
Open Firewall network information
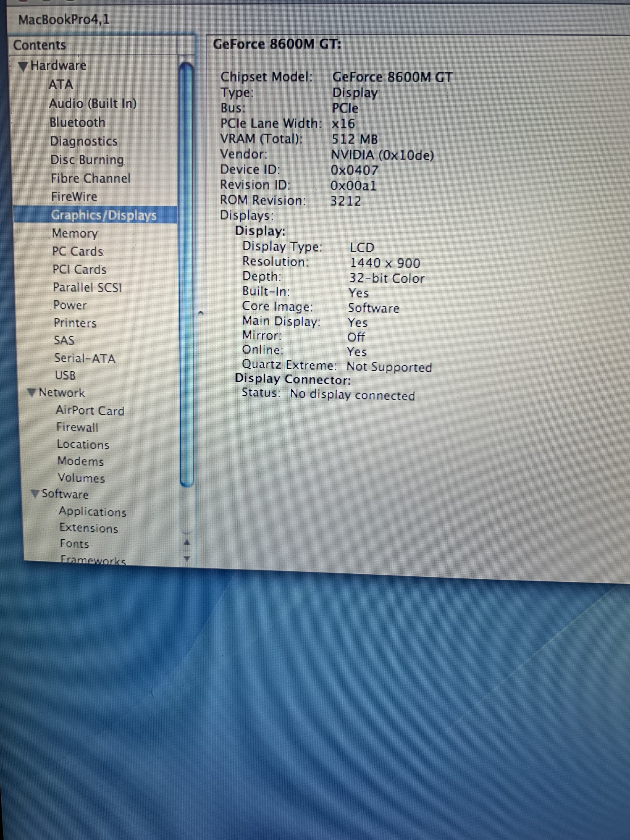pyautogui.click(x=77, y=428)
